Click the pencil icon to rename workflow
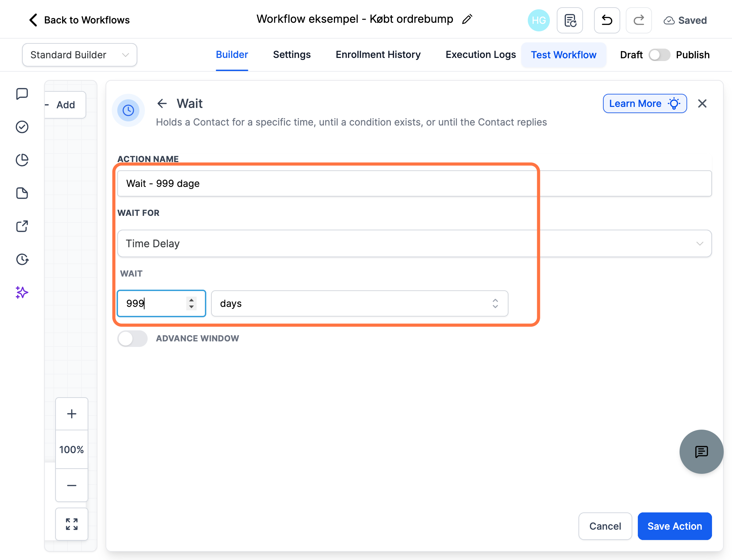This screenshot has width=732, height=560. tap(467, 19)
